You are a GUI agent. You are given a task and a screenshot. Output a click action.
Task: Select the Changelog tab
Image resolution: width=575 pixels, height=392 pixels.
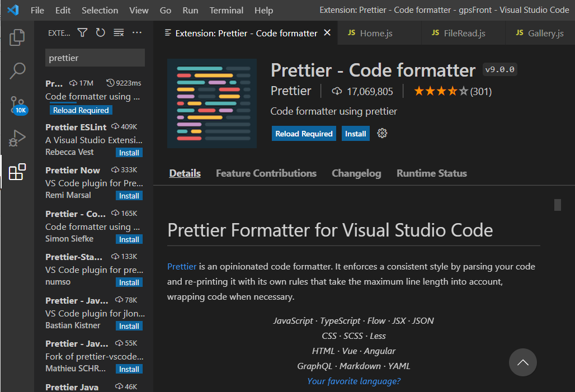coord(356,173)
